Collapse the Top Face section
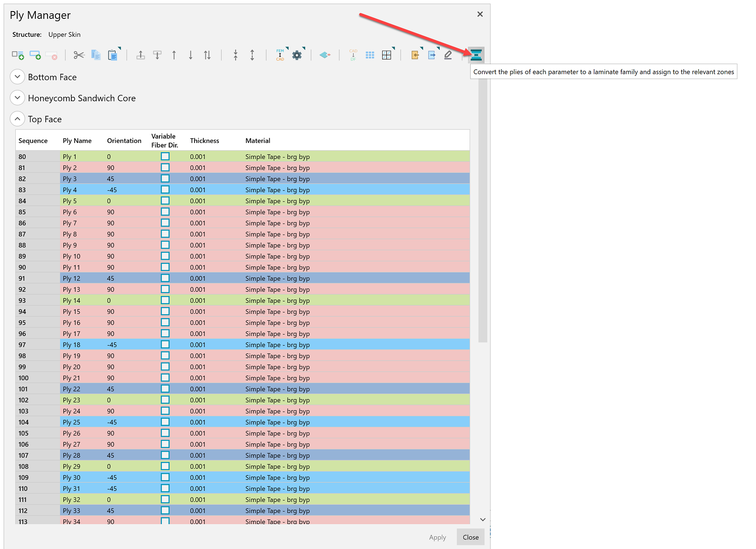Image resolution: width=756 pixels, height=549 pixels. coord(17,119)
